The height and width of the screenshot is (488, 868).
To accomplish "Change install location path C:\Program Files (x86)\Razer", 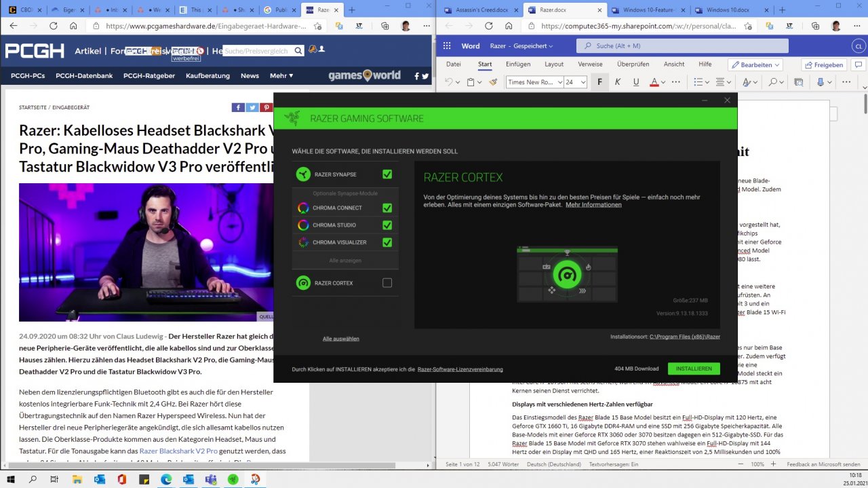I will [x=685, y=337].
